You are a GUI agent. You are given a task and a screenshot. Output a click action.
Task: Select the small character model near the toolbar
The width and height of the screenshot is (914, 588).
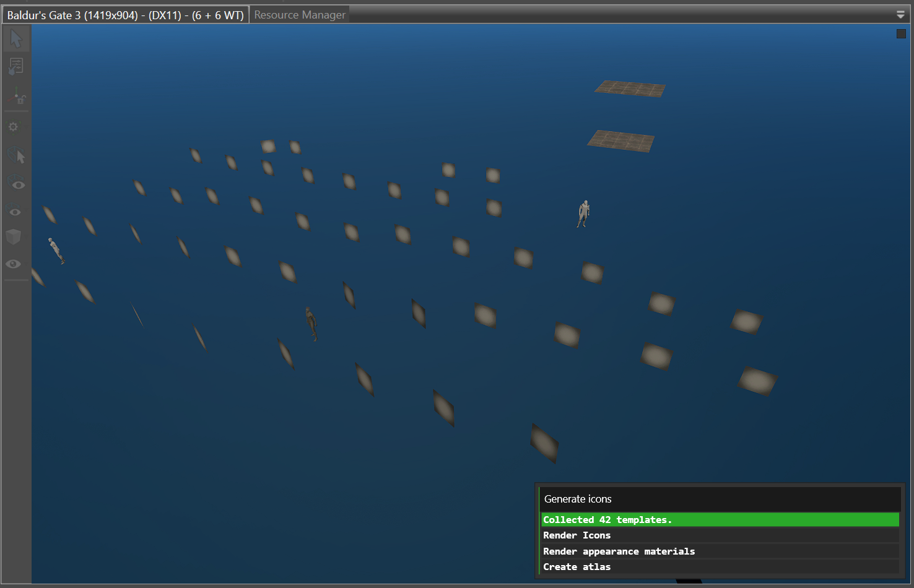(x=56, y=251)
